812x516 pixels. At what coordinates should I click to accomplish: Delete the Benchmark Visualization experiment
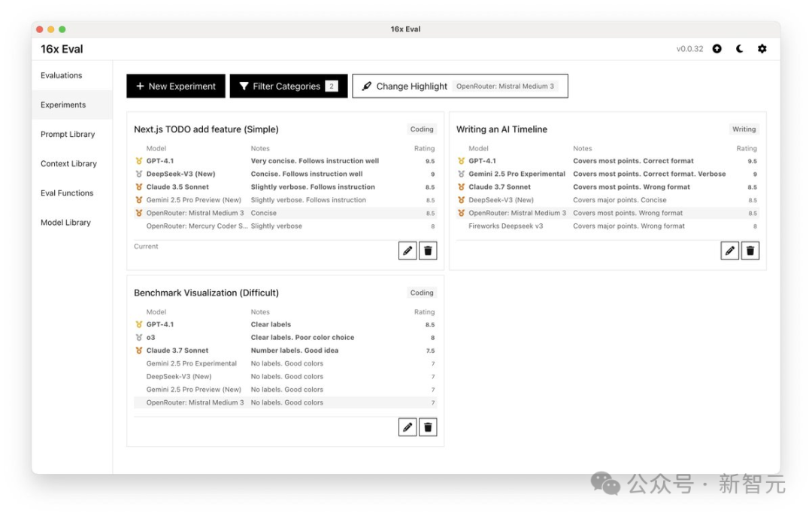click(428, 427)
